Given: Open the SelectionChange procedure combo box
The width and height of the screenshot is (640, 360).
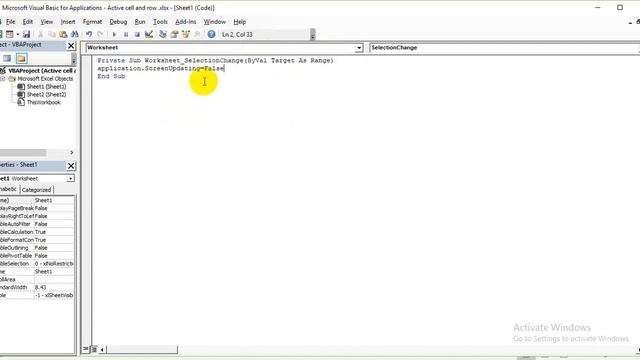Looking at the screenshot, I should click(504, 48).
